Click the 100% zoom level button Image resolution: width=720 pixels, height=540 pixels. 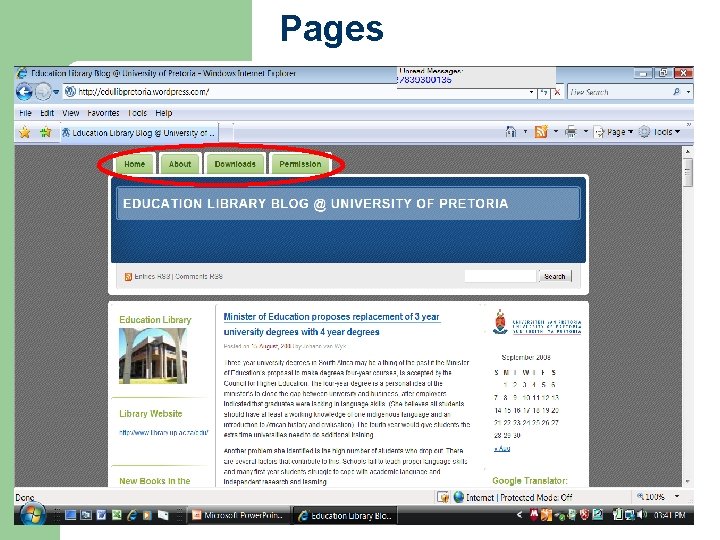(651, 497)
